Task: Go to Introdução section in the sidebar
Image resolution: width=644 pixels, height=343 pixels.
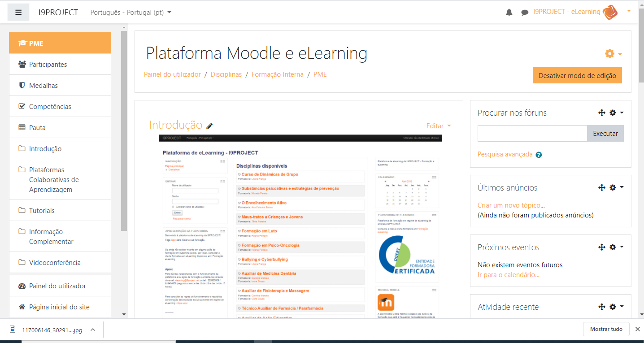Action: click(x=60, y=148)
